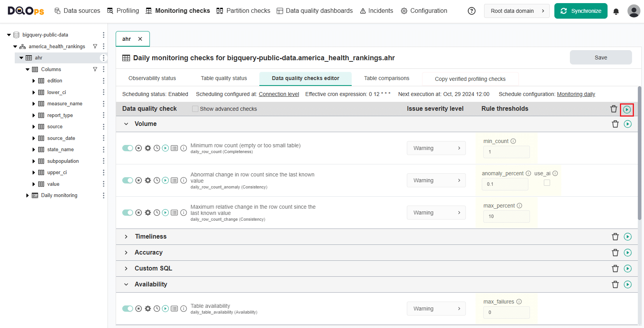Image resolution: width=644 pixels, height=328 pixels.
Task: Open settings gear for Minimum row count check
Action: click(148, 148)
